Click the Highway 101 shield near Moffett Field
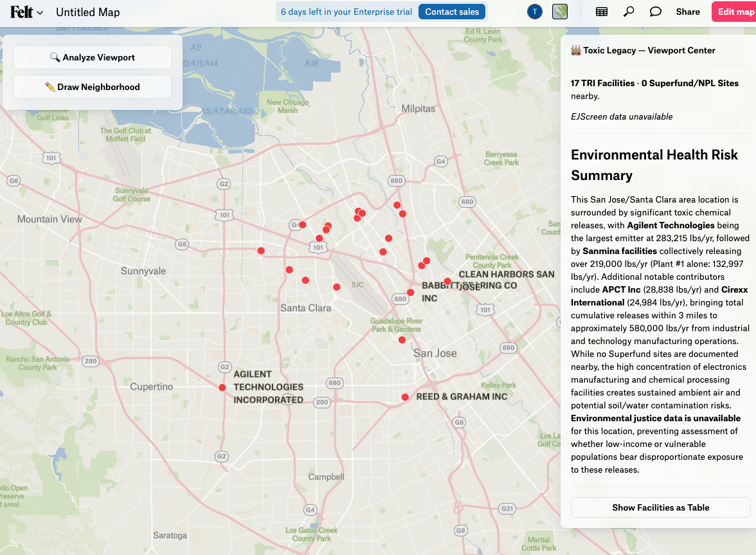 51,158
